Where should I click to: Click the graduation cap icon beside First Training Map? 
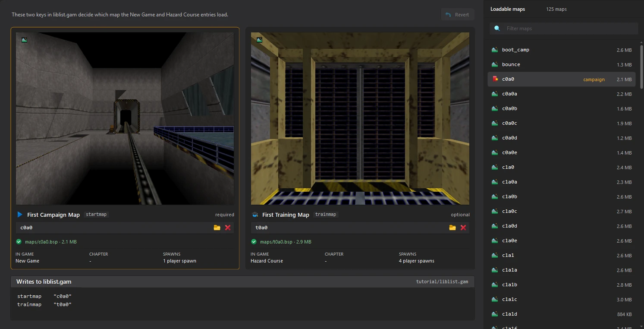[x=255, y=215]
